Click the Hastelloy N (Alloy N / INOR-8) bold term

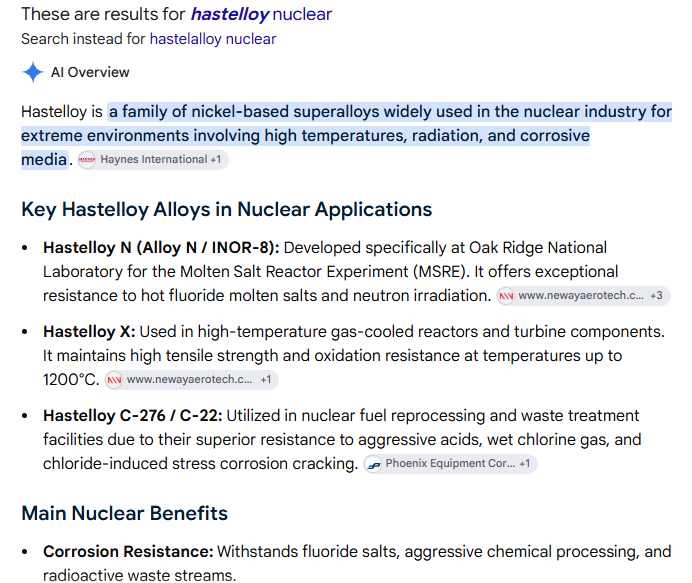(x=161, y=248)
